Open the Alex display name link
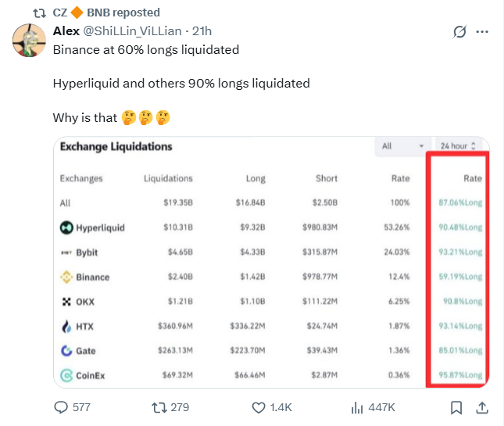The height and width of the screenshot is (426, 504). click(66, 30)
